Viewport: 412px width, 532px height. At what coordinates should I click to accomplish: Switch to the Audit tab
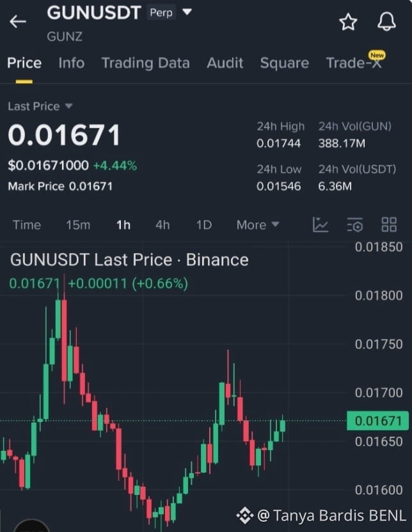225,63
